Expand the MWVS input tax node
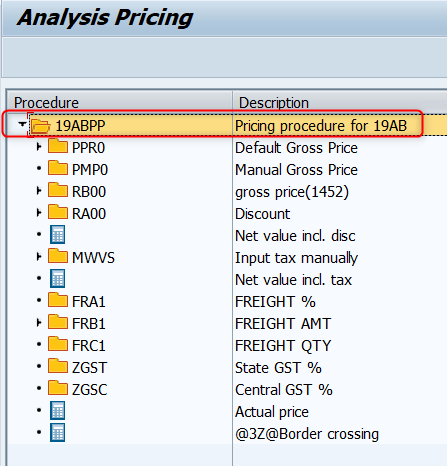Image resolution: width=447 pixels, height=466 pixels. (x=39, y=257)
